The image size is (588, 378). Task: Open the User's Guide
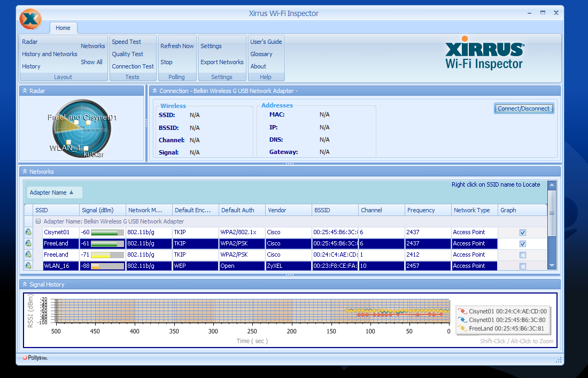pos(266,42)
